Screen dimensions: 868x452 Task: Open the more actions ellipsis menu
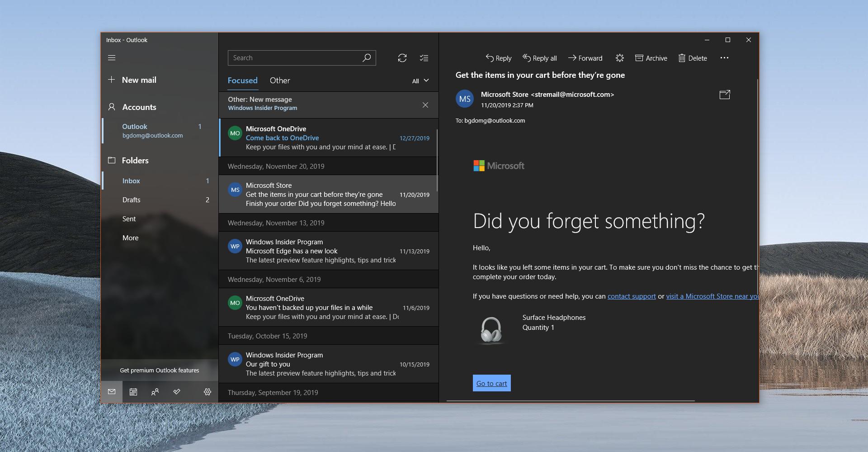tap(724, 58)
